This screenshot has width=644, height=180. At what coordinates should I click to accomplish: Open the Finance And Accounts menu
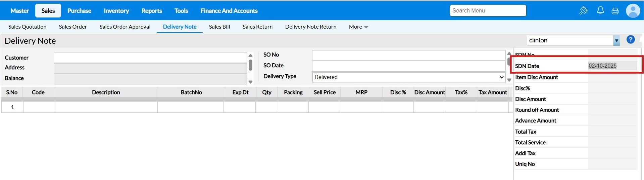click(x=229, y=11)
